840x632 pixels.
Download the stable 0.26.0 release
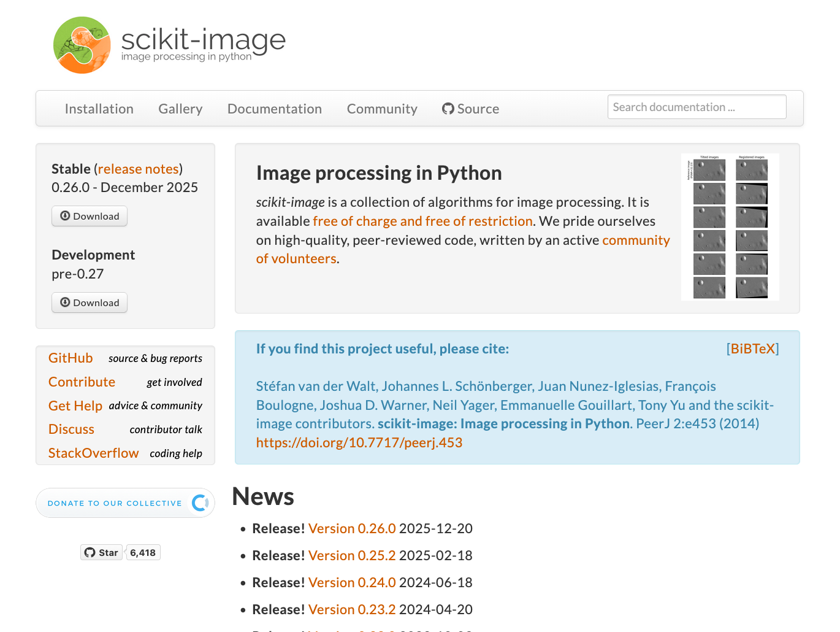coord(90,216)
